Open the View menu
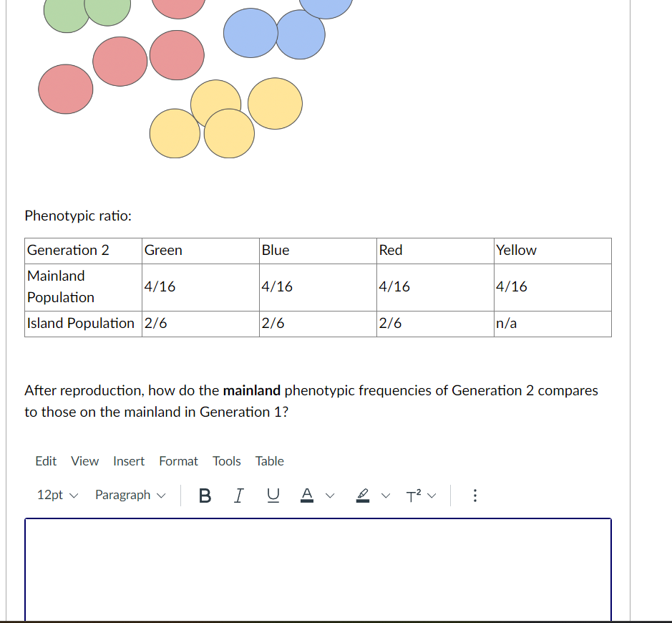Image resolution: width=672 pixels, height=623 pixels. pos(84,461)
